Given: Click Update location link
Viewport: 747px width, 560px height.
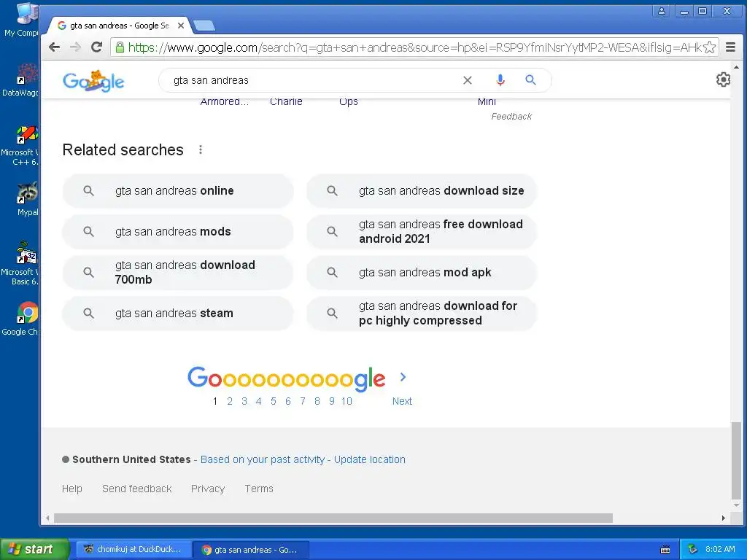Looking at the screenshot, I should [370, 459].
